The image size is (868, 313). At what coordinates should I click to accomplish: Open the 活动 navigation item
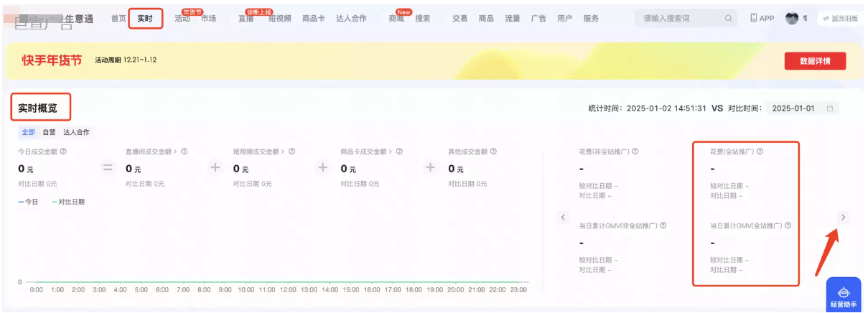[182, 19]
